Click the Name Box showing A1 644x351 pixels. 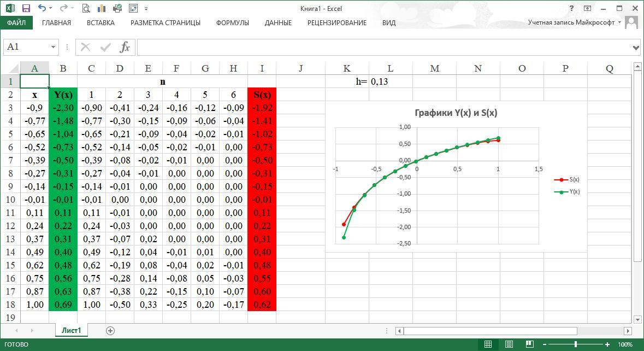[x=26, y=47]
